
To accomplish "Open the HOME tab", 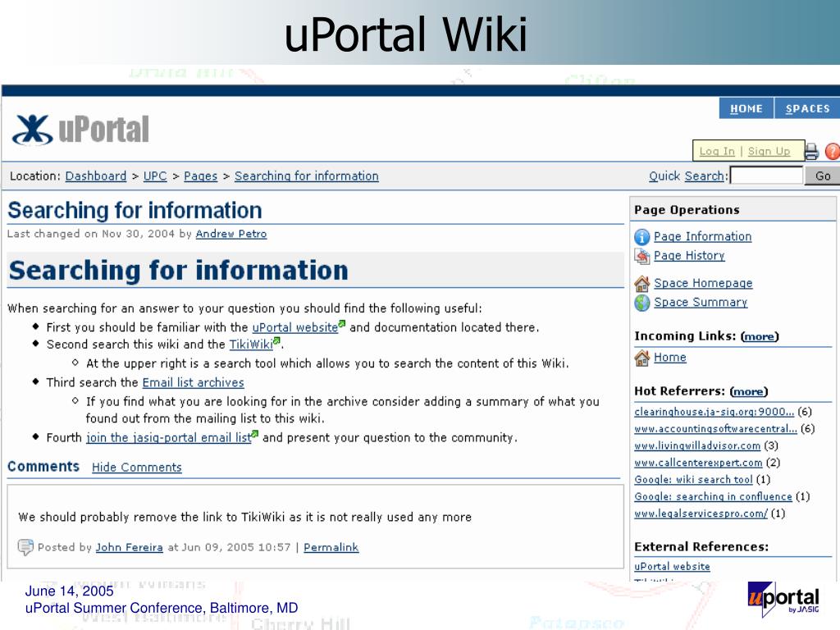I will coord(746,109).
